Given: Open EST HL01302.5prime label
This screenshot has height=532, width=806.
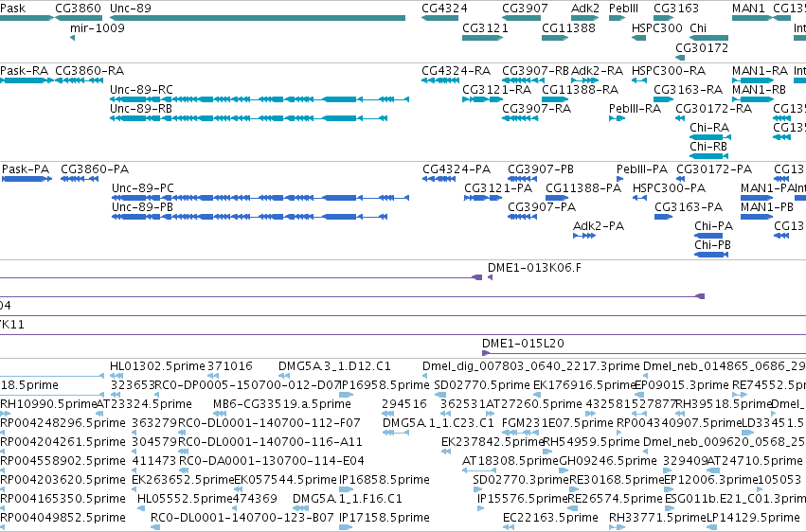Looking at the screenshot, I should (157, 366).
